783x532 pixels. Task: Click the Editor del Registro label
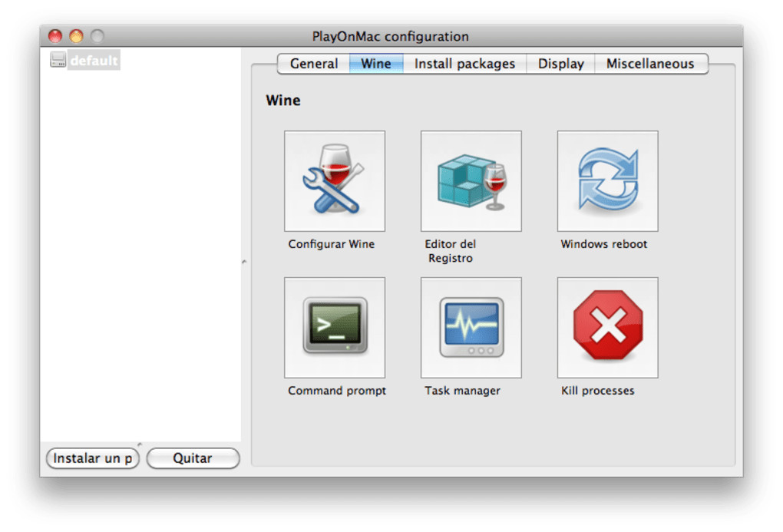tap(450, 251)
